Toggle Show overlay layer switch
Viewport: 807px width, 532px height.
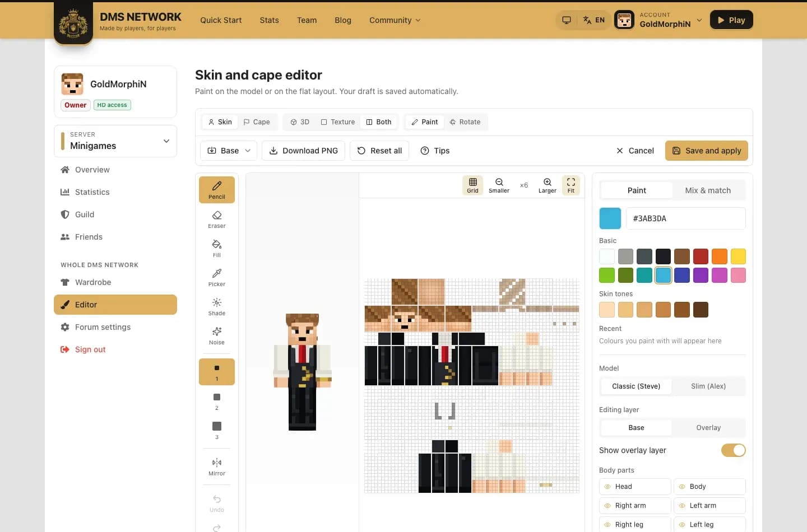[733, 450]
